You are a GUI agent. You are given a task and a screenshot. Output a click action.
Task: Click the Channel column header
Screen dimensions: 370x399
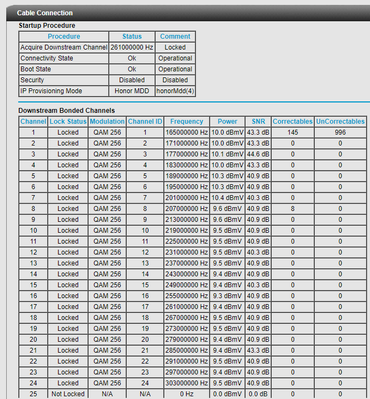tap(33, 121)
